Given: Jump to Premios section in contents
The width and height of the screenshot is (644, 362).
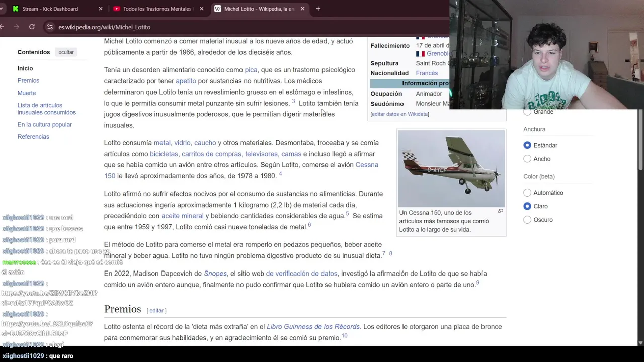Looking at the screenshot, I should point(28,80).
